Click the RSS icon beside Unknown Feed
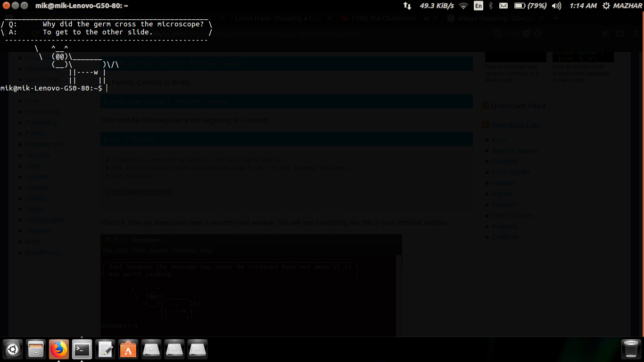The height and width of the screenshot is (362, 644). (x=486, y=106)
